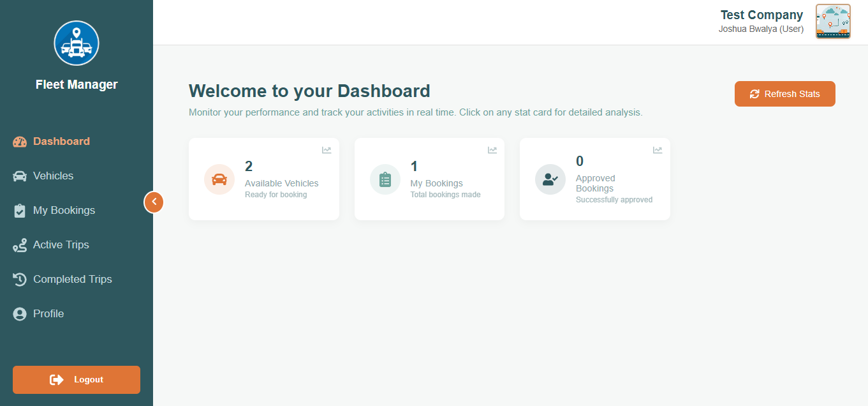
Task: Click the Logout button
Action: [x=76, y=379]
